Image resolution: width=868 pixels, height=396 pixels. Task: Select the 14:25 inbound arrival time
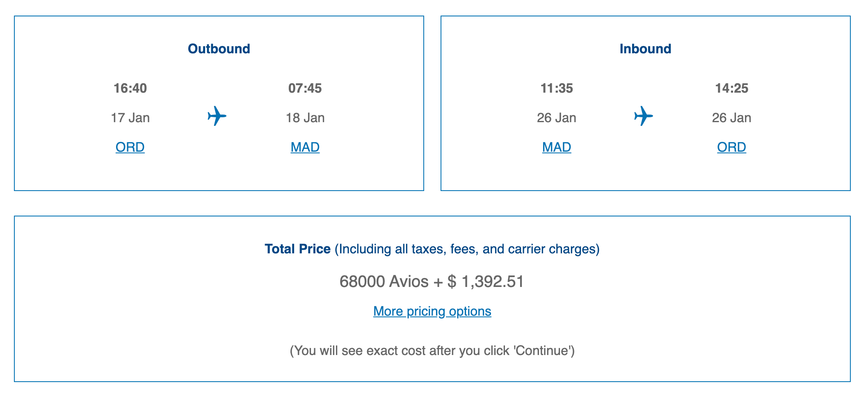(731, 88)
